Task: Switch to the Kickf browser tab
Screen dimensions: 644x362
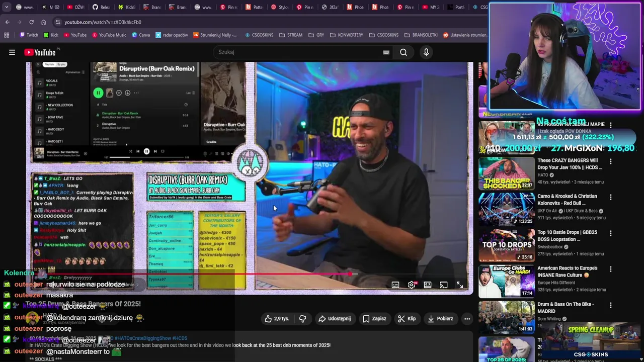Action: (126, 7)
